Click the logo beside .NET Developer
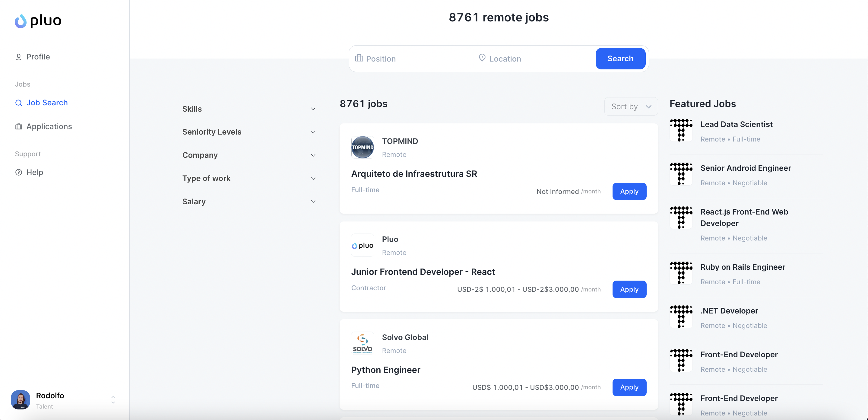Viewport: 868px width, 420px height. point(681,317)
